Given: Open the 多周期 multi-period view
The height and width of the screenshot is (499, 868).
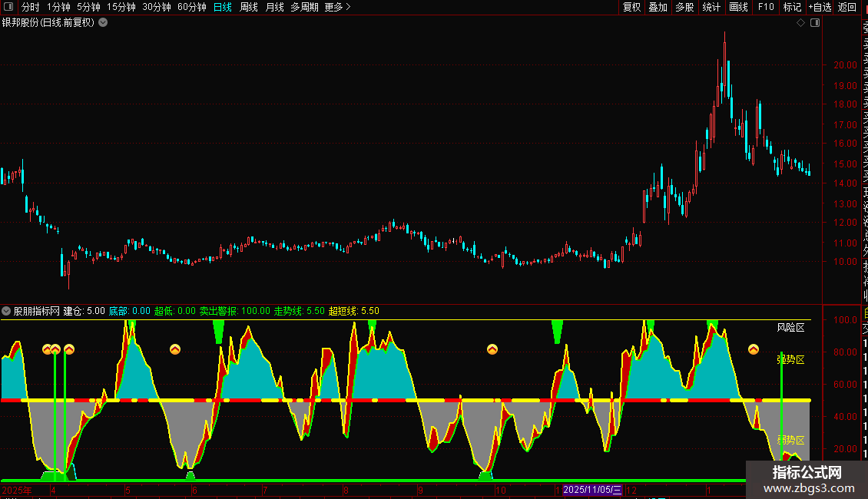Looking at the screenshot, I should click(304, 7).
